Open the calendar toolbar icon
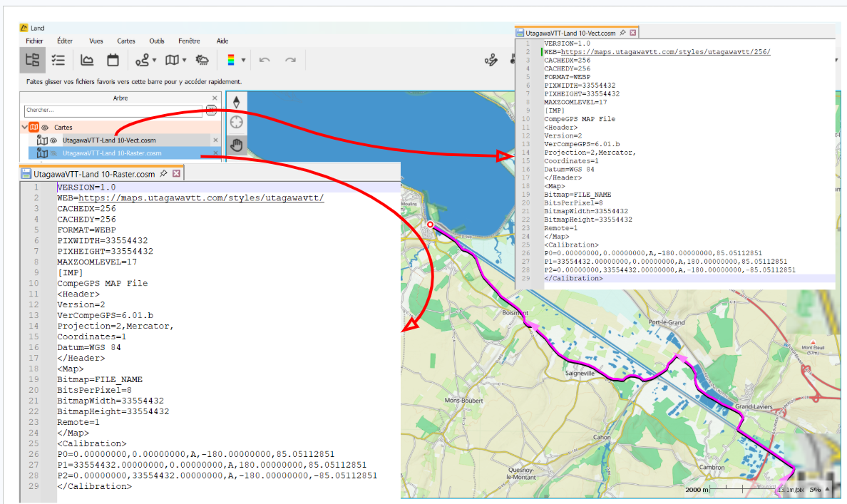847x504 pixels. click(113, 60)
